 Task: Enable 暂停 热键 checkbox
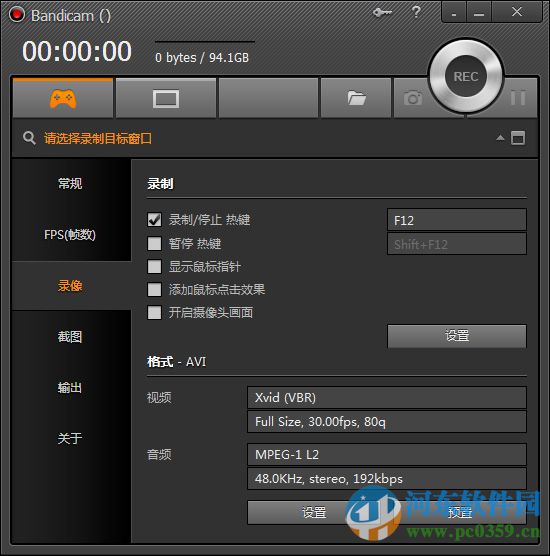pos(154,244)
